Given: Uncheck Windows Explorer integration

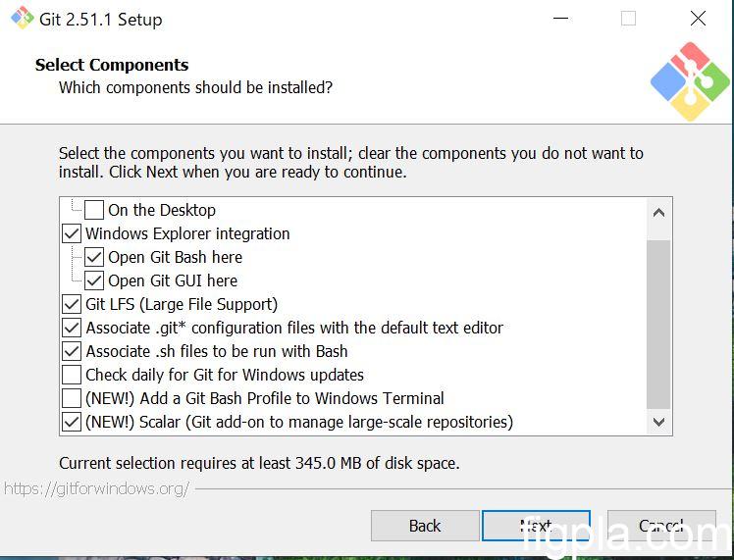Looking at the screenshot, I should [x=72, y=233].
